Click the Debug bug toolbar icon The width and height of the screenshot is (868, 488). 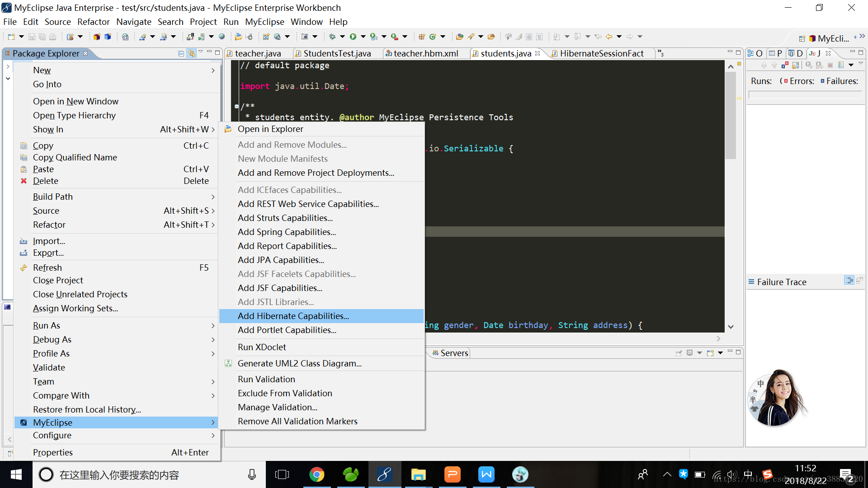pos(332,37)
